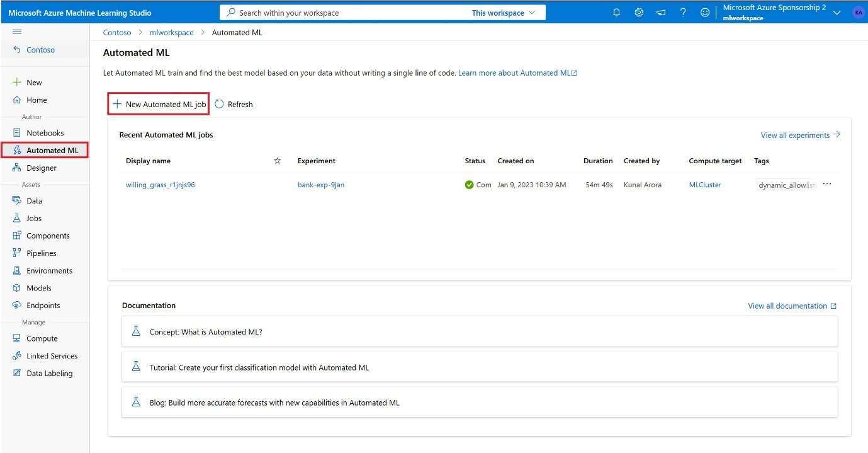Open the Pipelines section
Image resolution: width=868 pixels, height=453 pixels.
point(40,253)
